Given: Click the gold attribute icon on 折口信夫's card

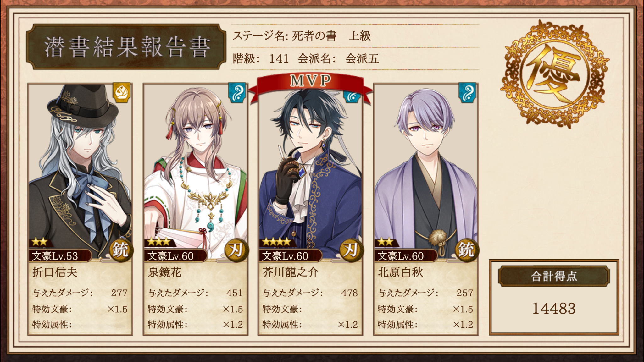Looking at the screenshot, I should pos(122,92).
